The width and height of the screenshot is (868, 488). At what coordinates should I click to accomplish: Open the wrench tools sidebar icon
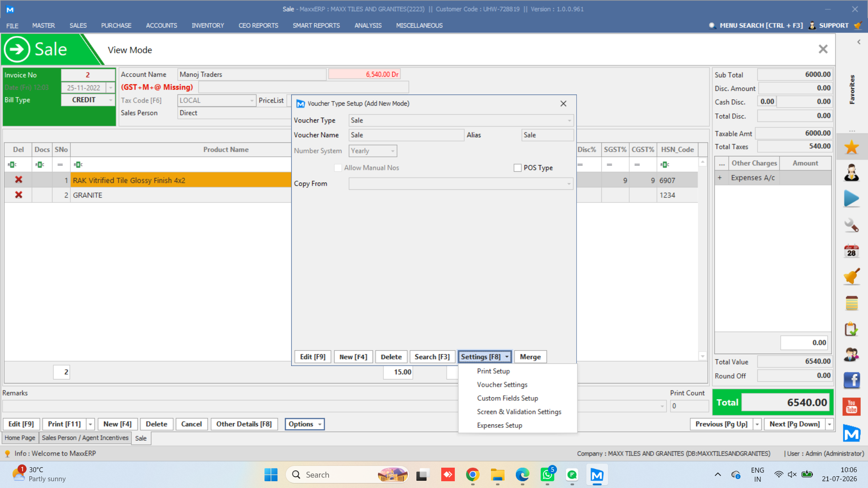coord(851,225)
